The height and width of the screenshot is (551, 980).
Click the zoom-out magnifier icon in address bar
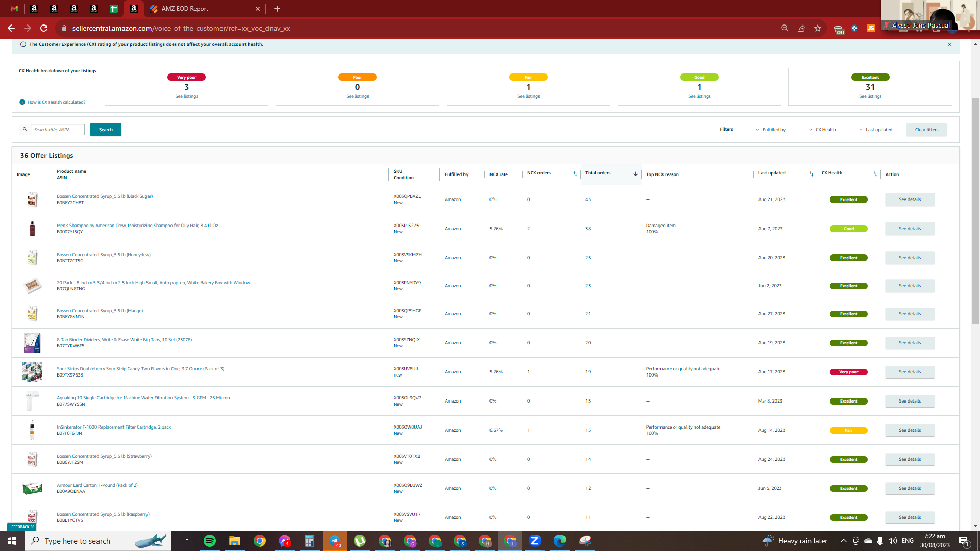click(x=785, y=28)
